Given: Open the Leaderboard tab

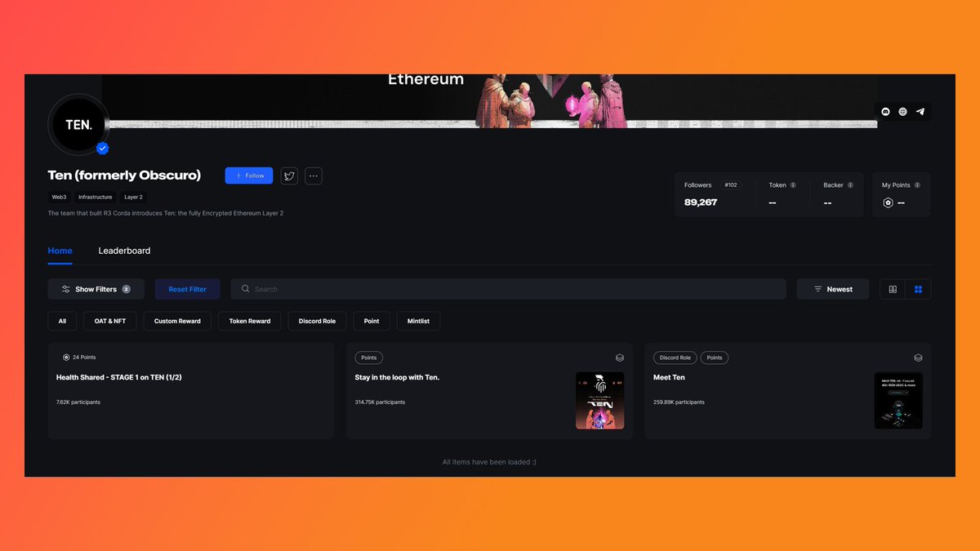Looking at the screenshot, I should (x=124, y=251).
